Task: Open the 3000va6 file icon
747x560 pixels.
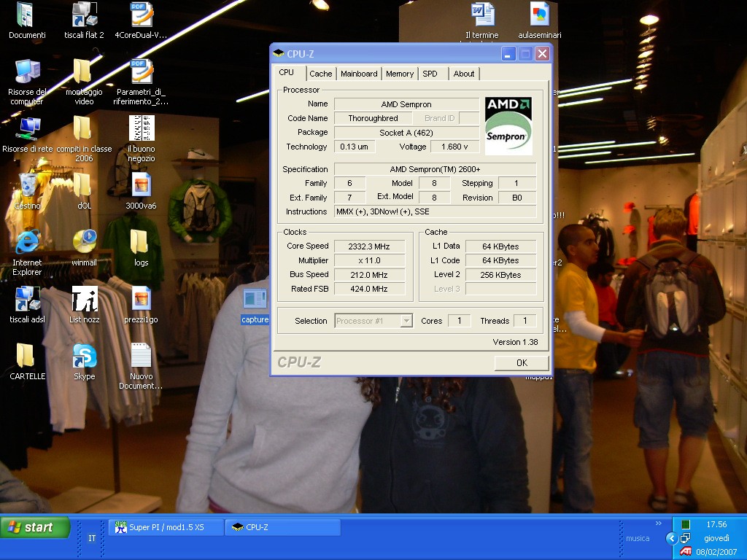Action: click(x=141, y=191)
